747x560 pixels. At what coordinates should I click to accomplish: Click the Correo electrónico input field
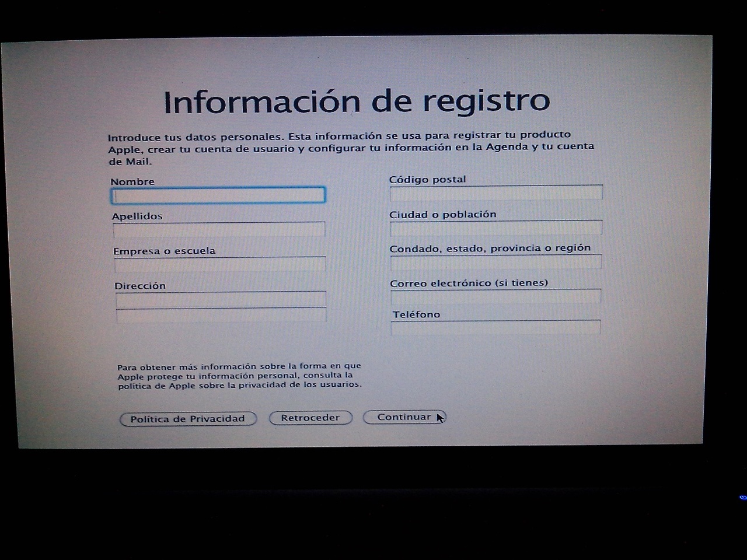coord(495,296)
